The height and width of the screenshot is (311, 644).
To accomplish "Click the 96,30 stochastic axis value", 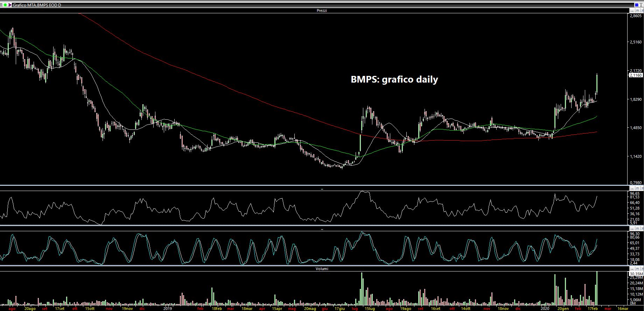I will (635, 234).
